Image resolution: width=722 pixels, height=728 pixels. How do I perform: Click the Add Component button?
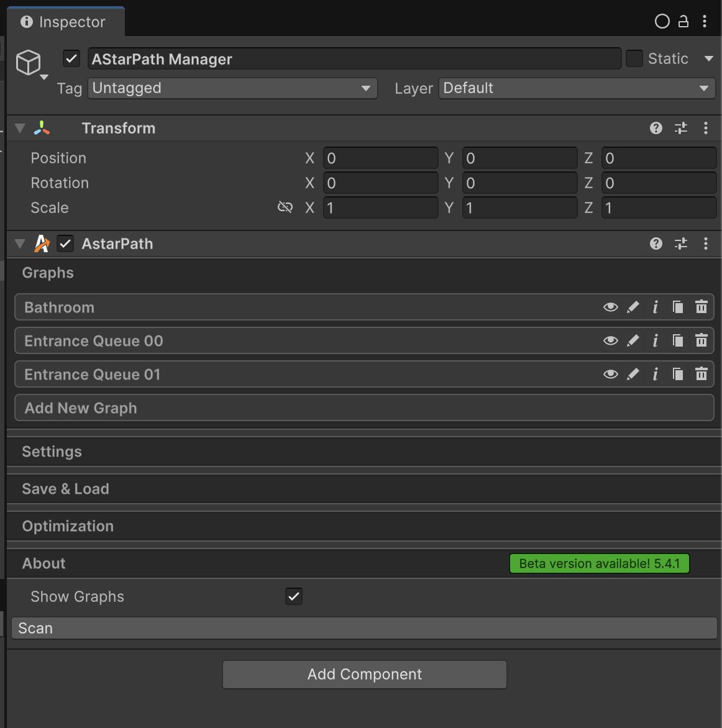pyautogui.click(x=364, y=674)
